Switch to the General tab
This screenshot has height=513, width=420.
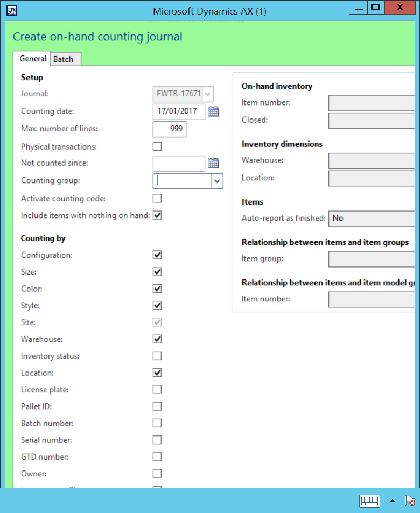(x=32, y=59)
